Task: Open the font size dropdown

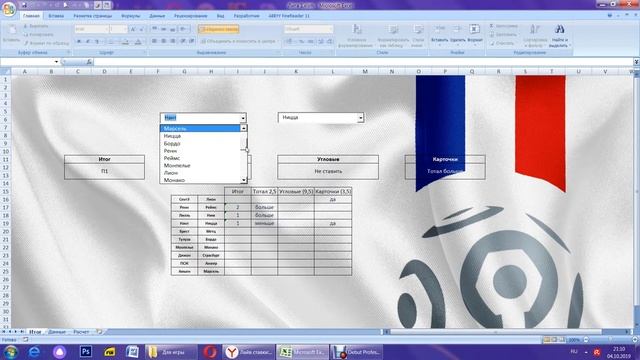Action: coord(126,29)
